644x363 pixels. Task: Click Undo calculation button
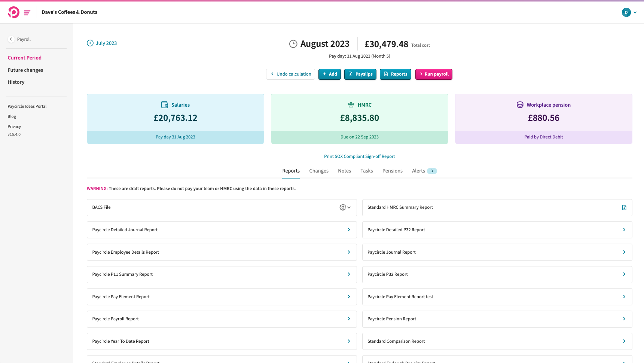pos(290,74)
